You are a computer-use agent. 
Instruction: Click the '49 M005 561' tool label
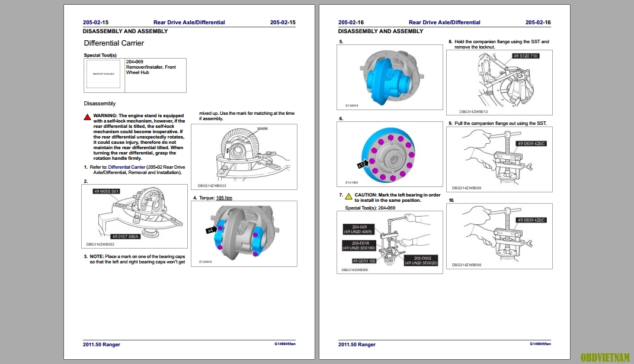pyautogui.click(x=106, y=191)
